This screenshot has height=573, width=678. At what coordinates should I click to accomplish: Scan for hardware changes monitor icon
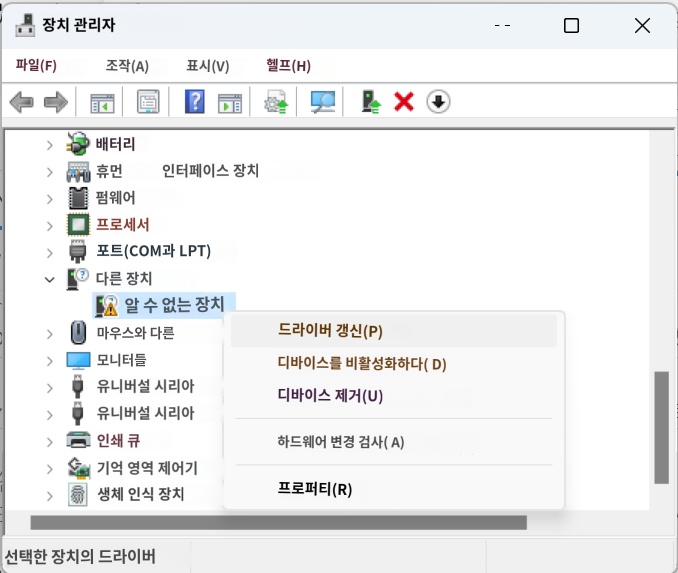tap(323, 102)
